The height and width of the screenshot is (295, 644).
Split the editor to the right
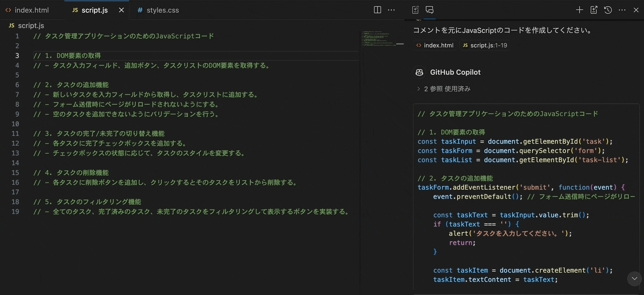(x=377, y=10)
